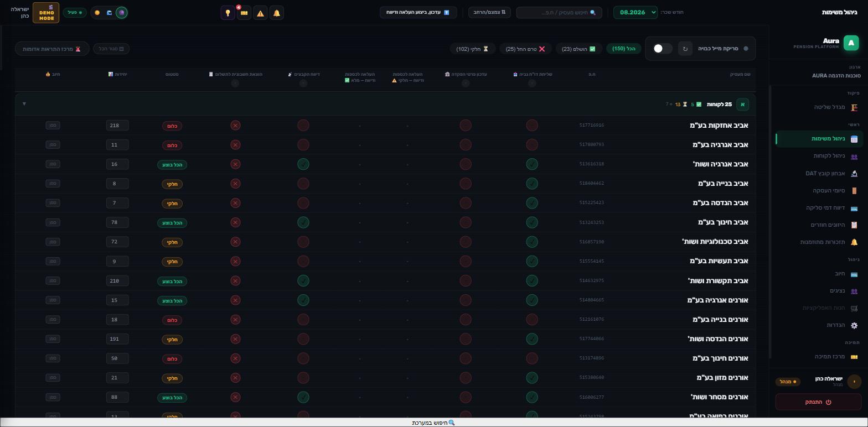This screenshot has height=427, width=868.
Task: Toggle file reporting circle for אביב חינוך בע"מ
Action: (303, 222)
